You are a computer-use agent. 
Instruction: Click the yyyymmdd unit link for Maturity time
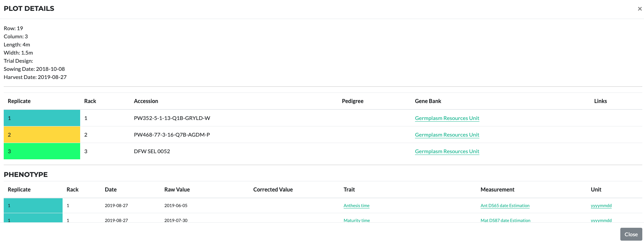[x=601, y=220]
